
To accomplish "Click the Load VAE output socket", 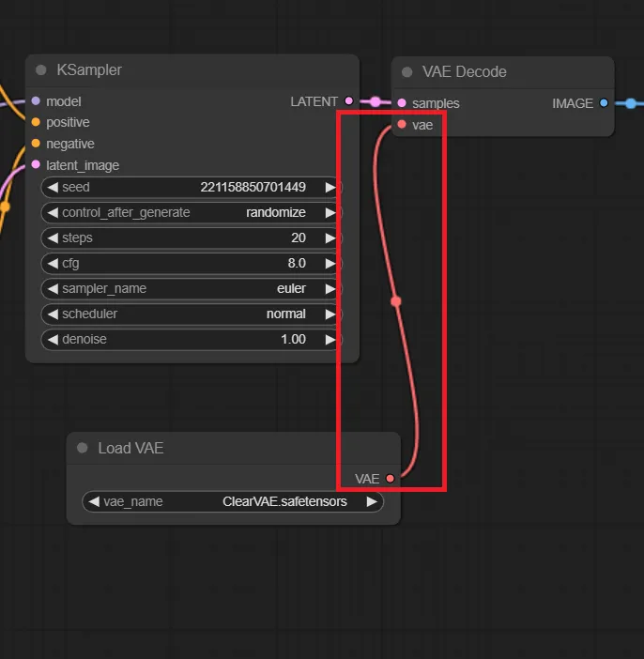I will pyautogui.click(x=391, y=479).
